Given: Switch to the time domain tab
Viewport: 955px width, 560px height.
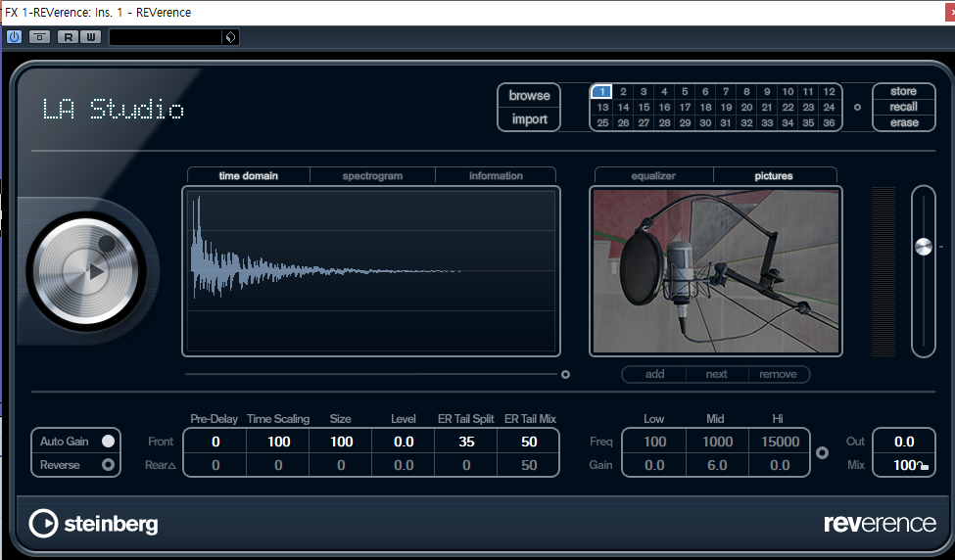Looking at the screenshot, I should [x=249, y=176].
